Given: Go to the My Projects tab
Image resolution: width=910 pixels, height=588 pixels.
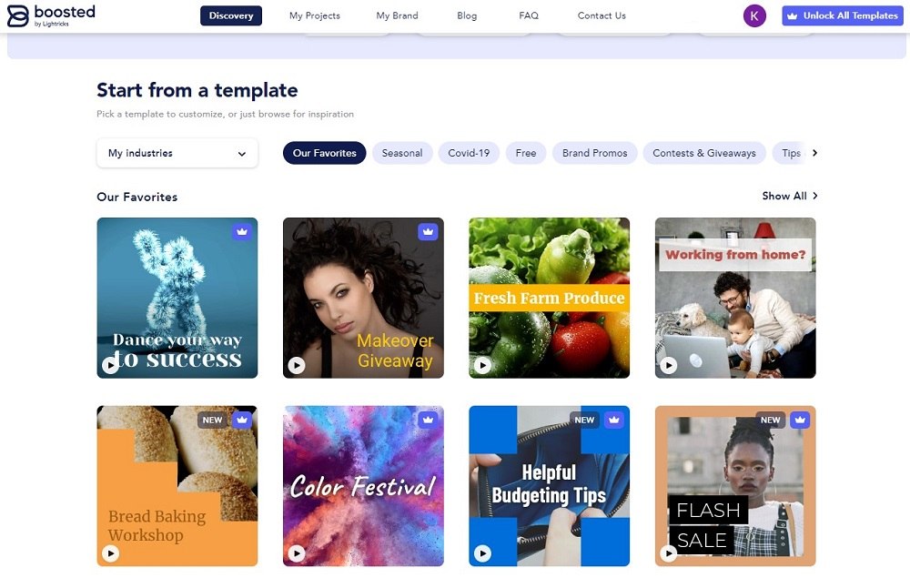Looking at the screenshot, I should (315, 15).
